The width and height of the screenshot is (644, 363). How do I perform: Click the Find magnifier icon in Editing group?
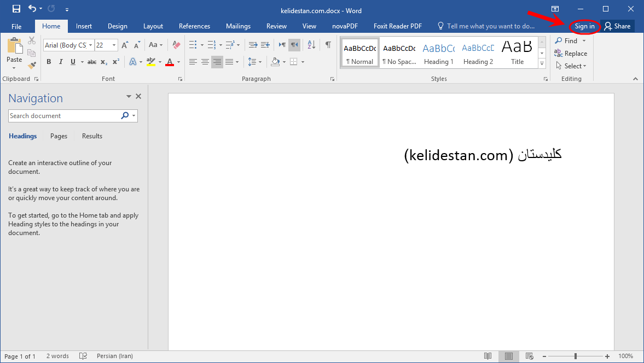(x=559, y=40)
